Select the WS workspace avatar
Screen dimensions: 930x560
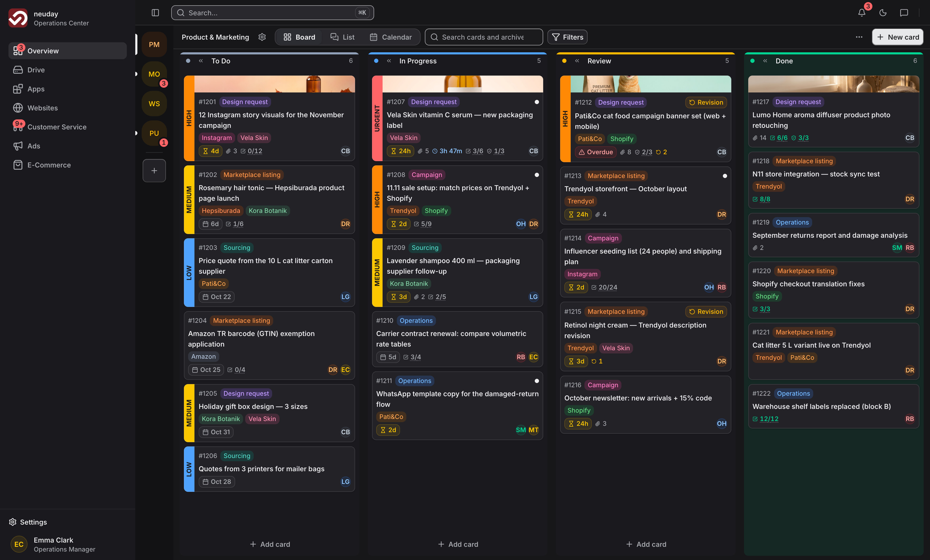(x=154, y=104)
